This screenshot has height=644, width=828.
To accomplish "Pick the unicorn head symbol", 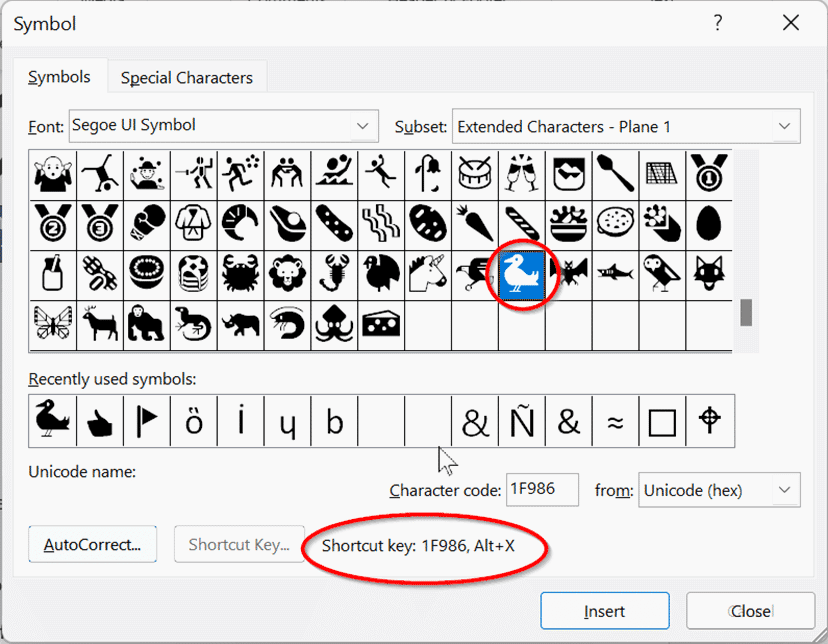I will (428, 274).
